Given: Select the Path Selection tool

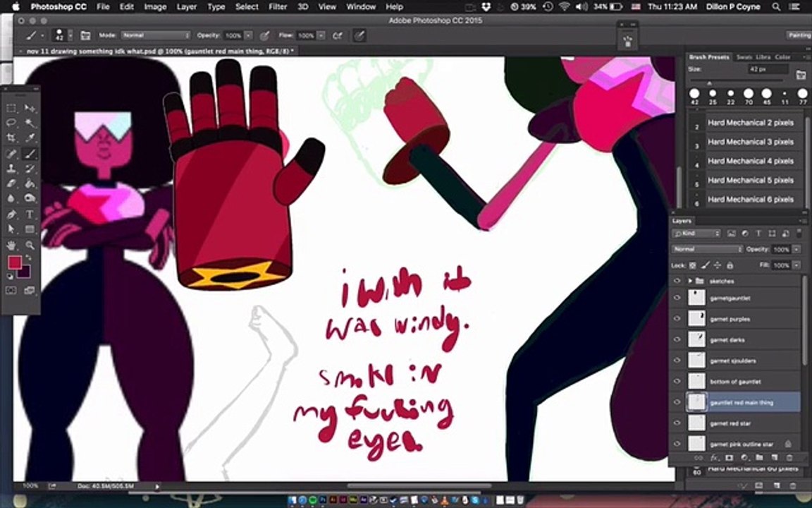Looking at the screenshot, I should coord(11,229).
